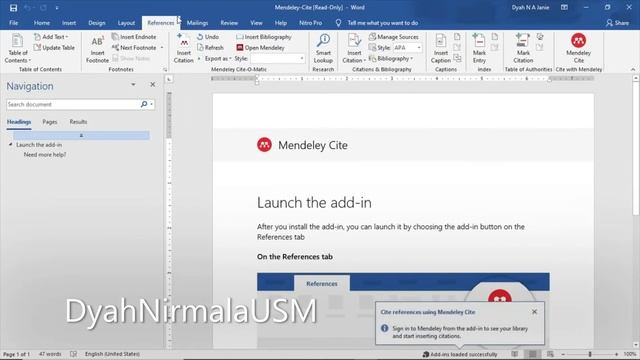This screenshot has height=360, width=640.
Task: Click English (United States) language indicator
Action: (x=112, y=354)
